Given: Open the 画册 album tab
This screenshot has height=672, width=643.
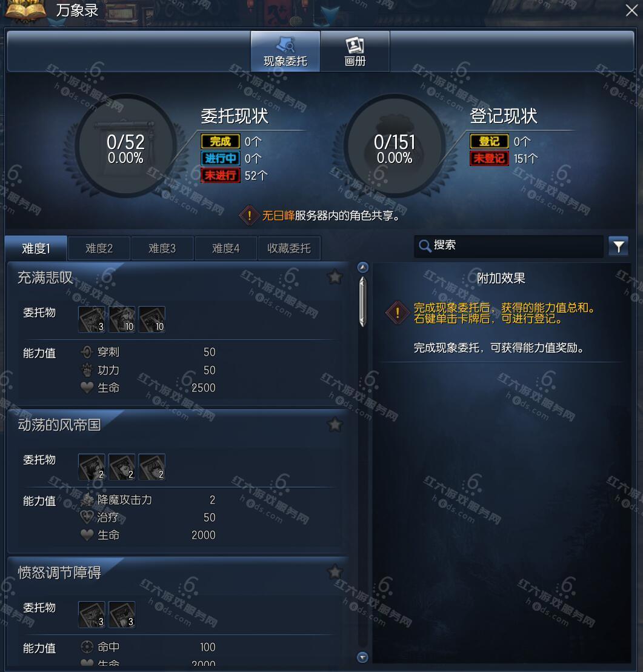Looking at the screenshot, I should coord(355,51).
